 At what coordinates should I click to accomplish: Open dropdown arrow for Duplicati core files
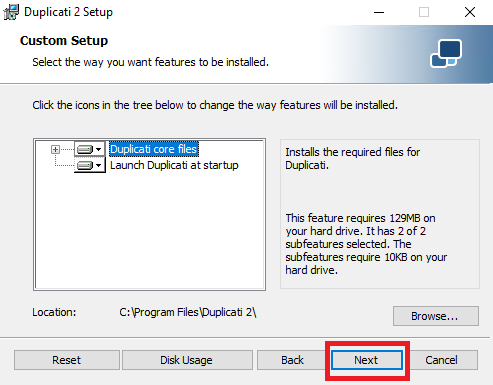pyautogui.click(x=98, y=149)
